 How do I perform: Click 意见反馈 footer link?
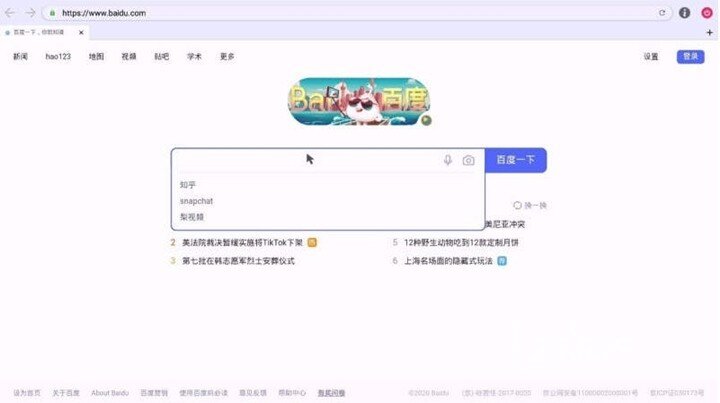point(253,393)
